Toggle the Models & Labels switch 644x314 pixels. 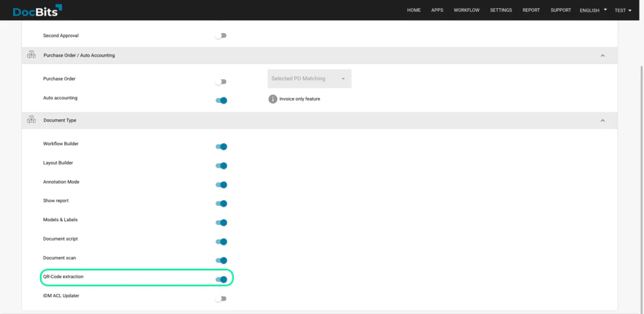(221, 222)
